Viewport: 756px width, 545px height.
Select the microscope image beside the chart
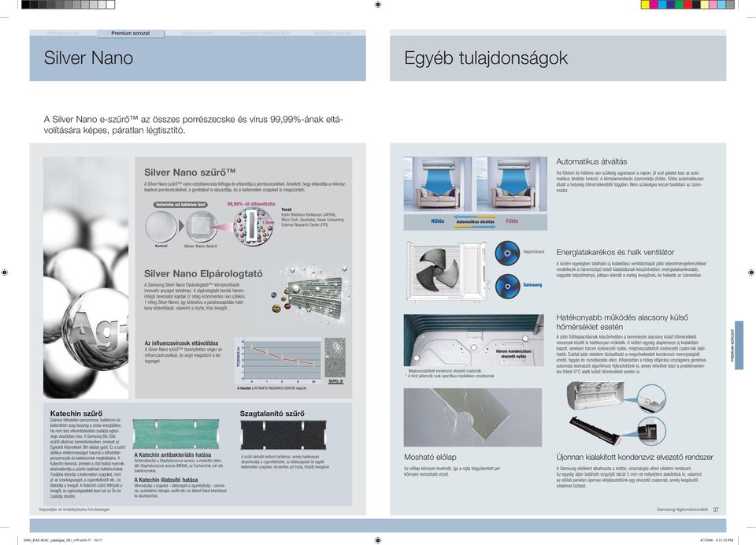[x=335, y=358]
